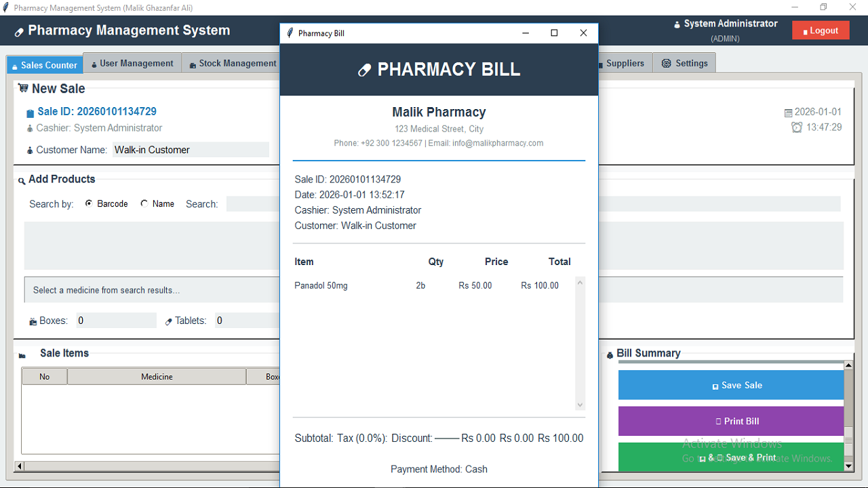Click the user icon beside System Administrator
The height and width of the screenshot is (488, 868).
677,24
